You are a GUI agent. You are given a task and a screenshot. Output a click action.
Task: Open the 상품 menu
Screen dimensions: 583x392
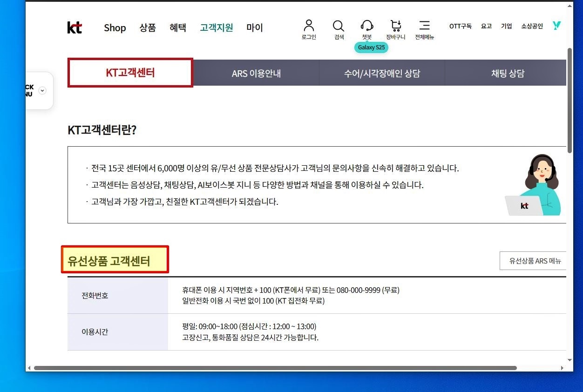click(148, 28)
